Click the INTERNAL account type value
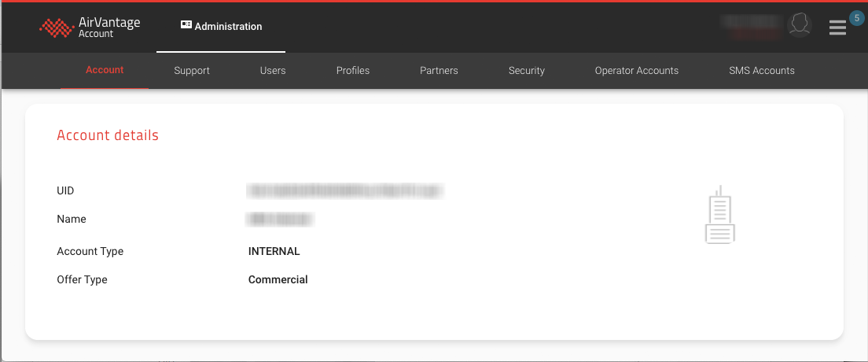The image size is (868, 362). point(274,252)
